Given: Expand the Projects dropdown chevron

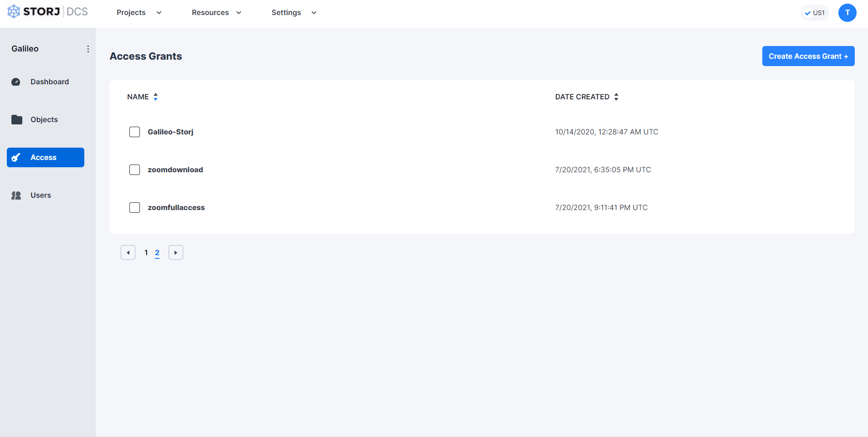Looking at the screenshot, I should click(x=159, y=13).
